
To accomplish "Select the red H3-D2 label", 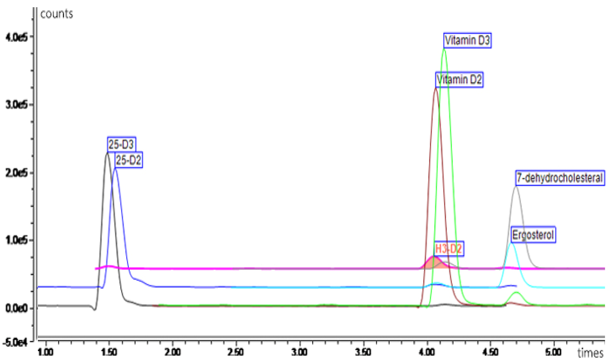I will 449,249.
